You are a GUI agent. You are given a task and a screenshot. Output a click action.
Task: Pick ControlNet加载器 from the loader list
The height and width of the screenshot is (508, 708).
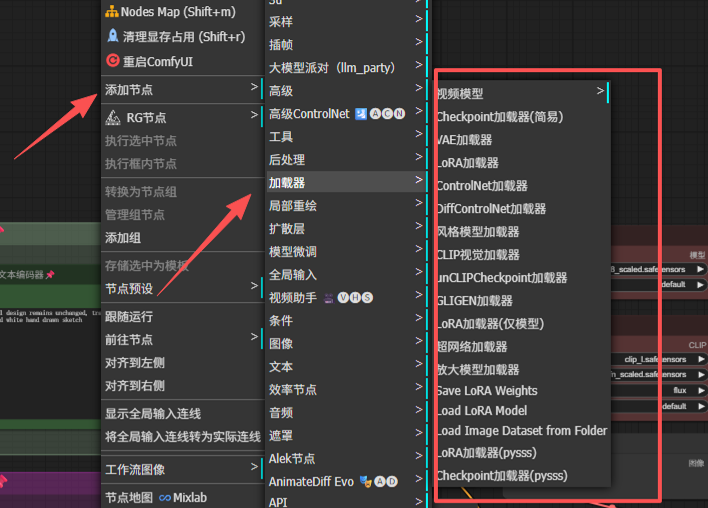tap(481, 186)
